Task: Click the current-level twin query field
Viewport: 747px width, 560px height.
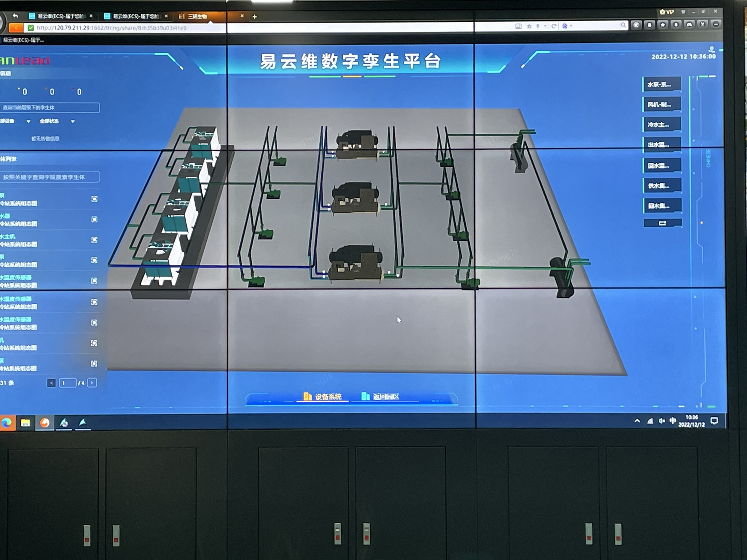Action: pos(50,108)
